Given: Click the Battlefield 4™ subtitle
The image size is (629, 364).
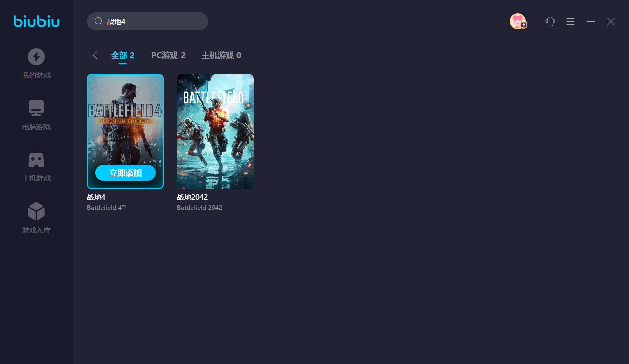Looking at the screenshot, I should [x=107, y=208].
